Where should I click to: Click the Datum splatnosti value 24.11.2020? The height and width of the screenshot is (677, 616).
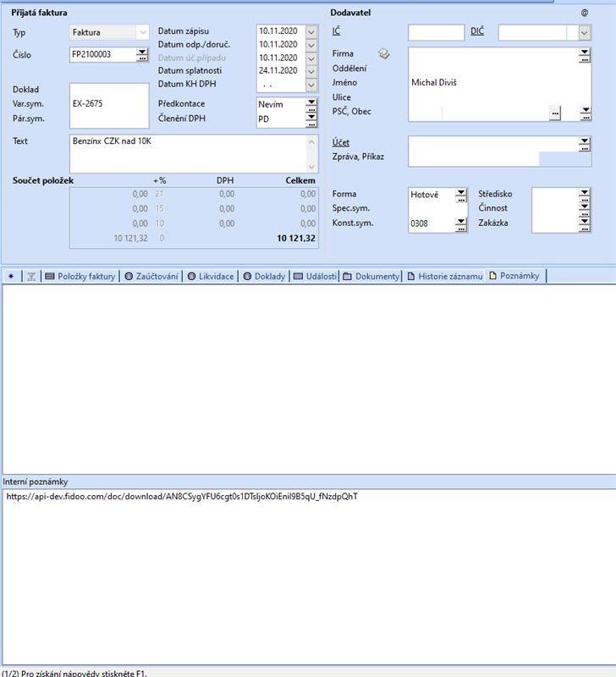(x=278, y=70)
